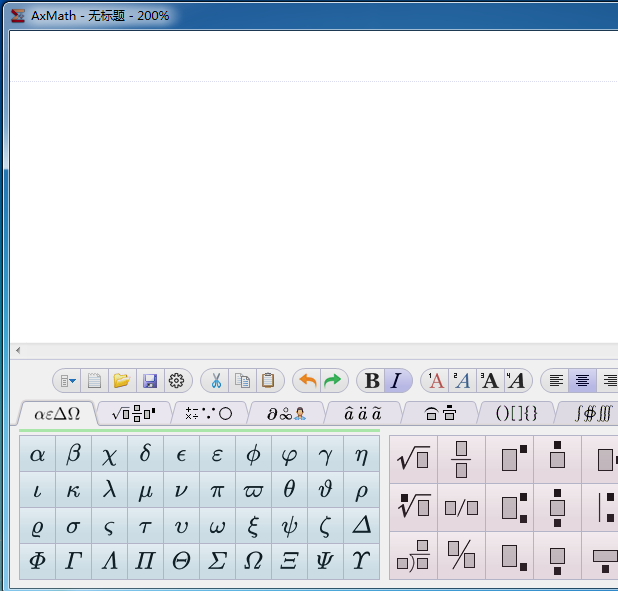Insert capital Gamma symbol
The height and width of the screenshot is (591, 618).
73,561
